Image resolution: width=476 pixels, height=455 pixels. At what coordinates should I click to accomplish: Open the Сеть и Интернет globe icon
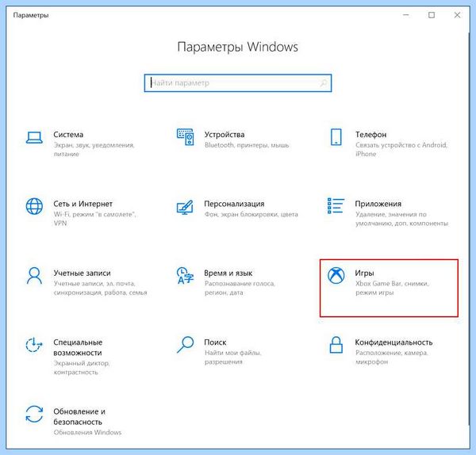[x=34, y=206]
